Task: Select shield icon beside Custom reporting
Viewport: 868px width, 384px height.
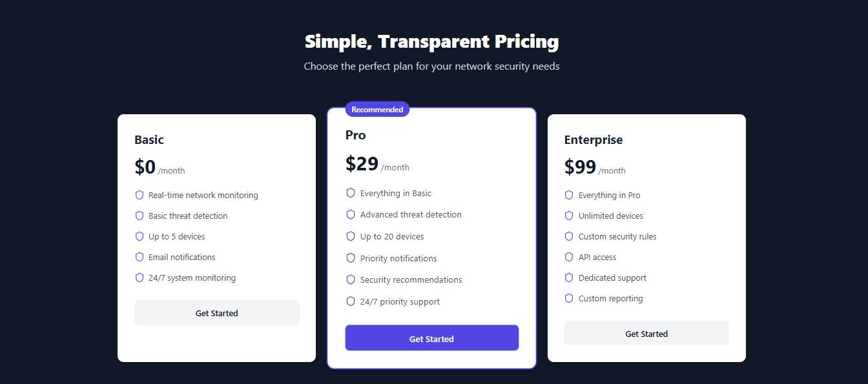Action: pos(569,298)
